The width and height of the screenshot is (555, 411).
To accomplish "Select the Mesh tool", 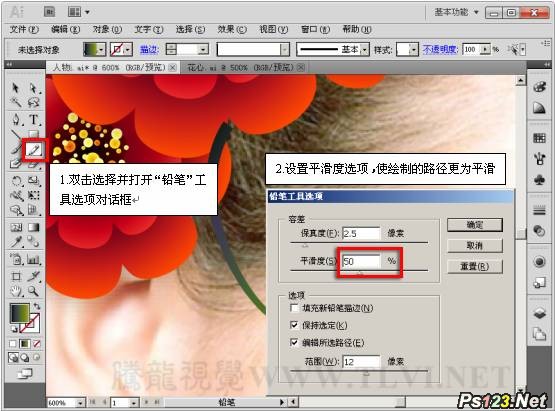I will (x=16, y=227).
